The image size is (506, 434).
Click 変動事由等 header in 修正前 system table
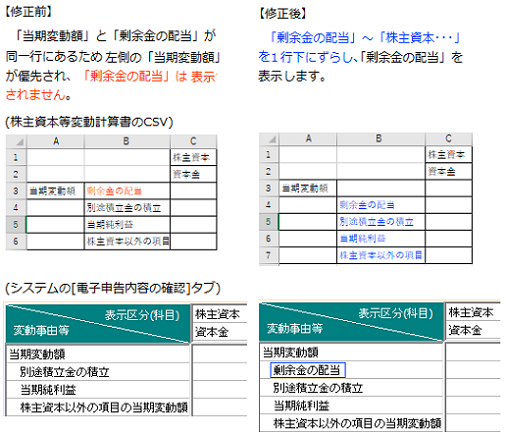coord(41,330)
